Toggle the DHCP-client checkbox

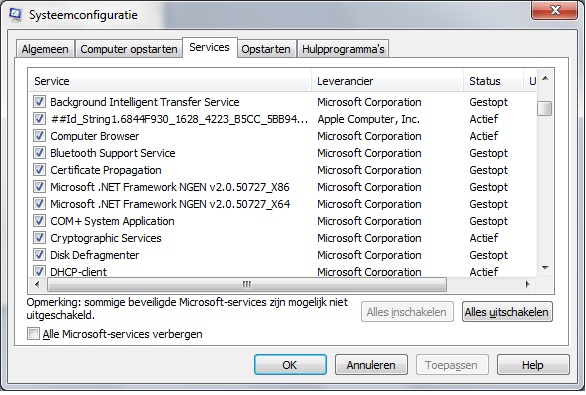point(39,271)
